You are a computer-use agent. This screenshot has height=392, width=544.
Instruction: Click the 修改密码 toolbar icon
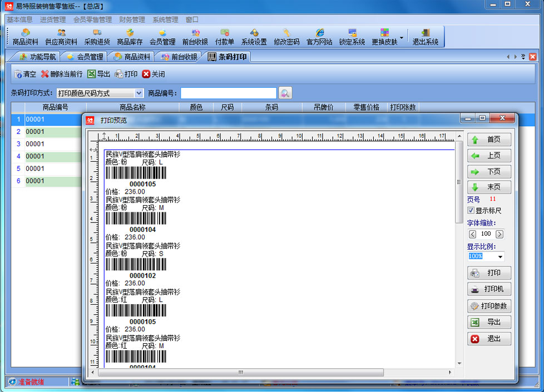(286, 37)
